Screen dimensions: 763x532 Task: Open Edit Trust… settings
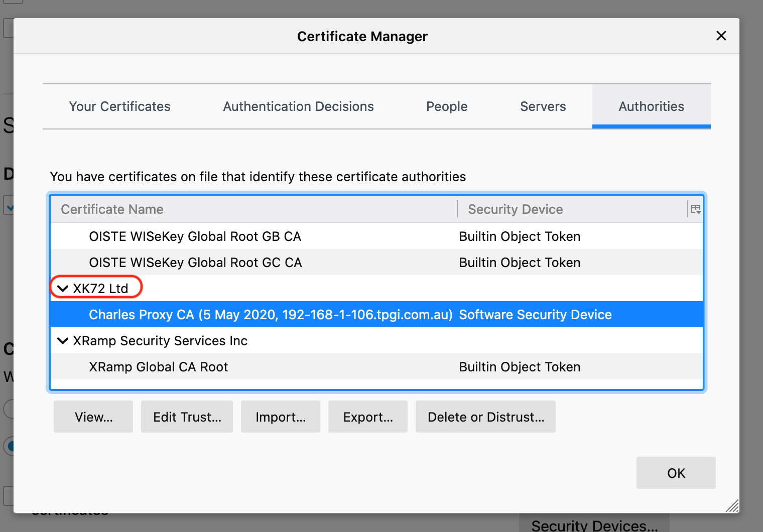tap(187, 417)
